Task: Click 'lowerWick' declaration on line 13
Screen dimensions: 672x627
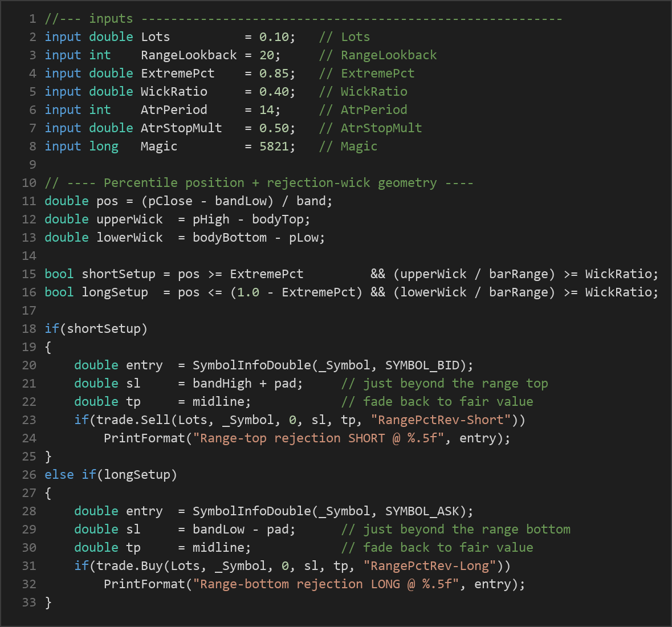Action: pyautogui.click(x=130, y=238)
